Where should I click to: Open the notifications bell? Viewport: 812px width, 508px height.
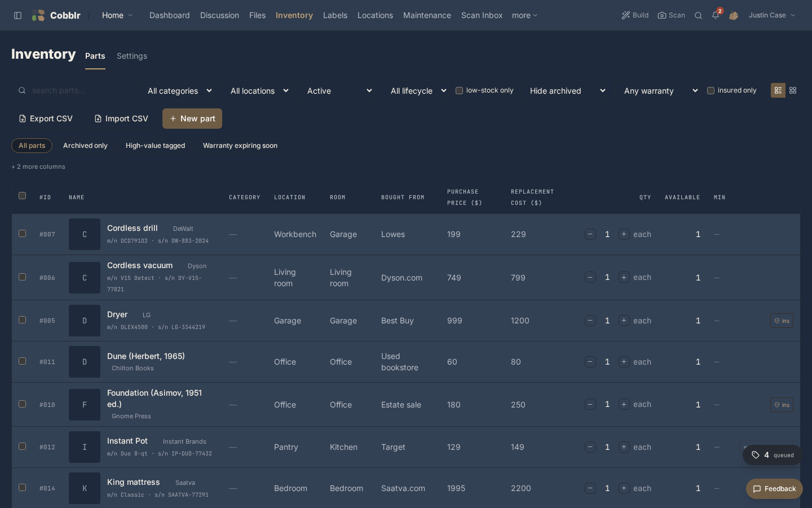click(x=716, y=15)
